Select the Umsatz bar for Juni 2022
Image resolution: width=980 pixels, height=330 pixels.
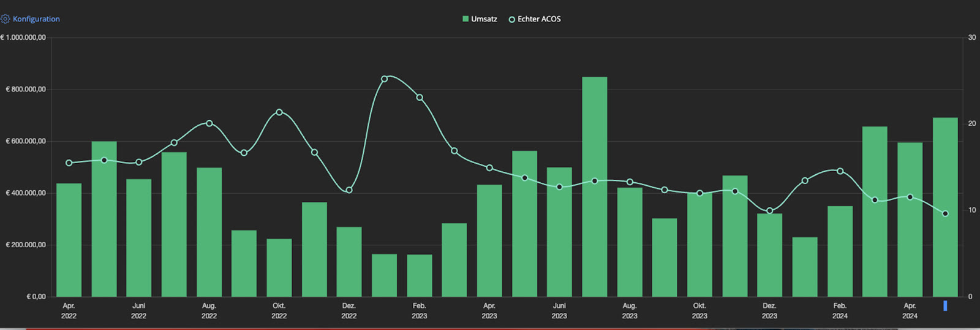(x=139, y=238)
